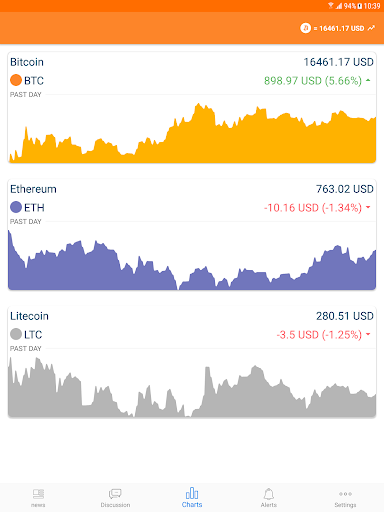Open Settings three-dots icon

point(345,494)
